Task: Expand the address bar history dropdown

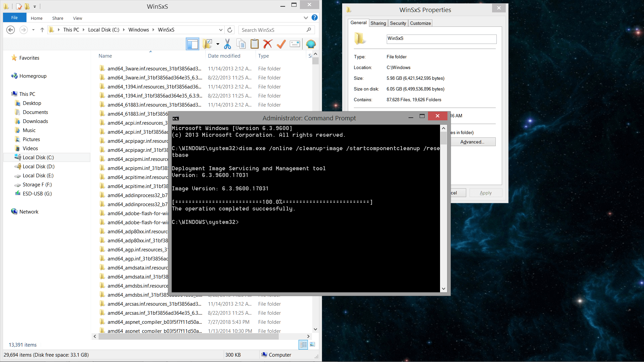Action: pyautogui.click(x=221, y=30)
